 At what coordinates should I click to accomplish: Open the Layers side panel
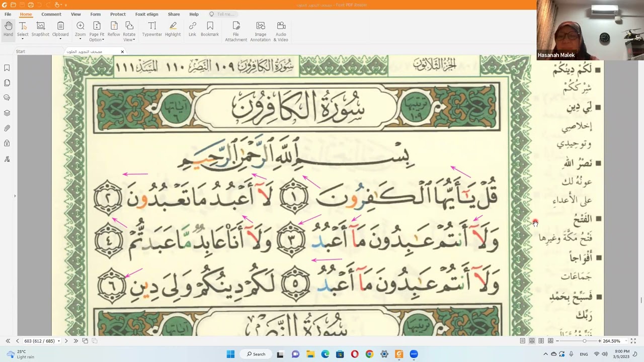point(7,113)
